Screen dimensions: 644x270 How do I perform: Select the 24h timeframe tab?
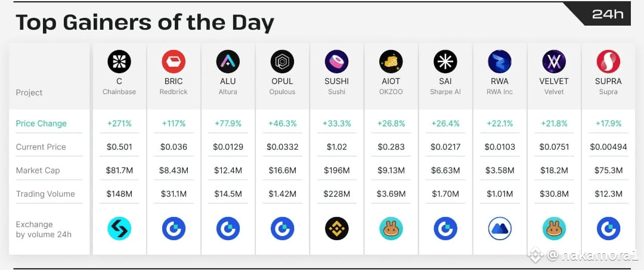(x=608, y=14)
